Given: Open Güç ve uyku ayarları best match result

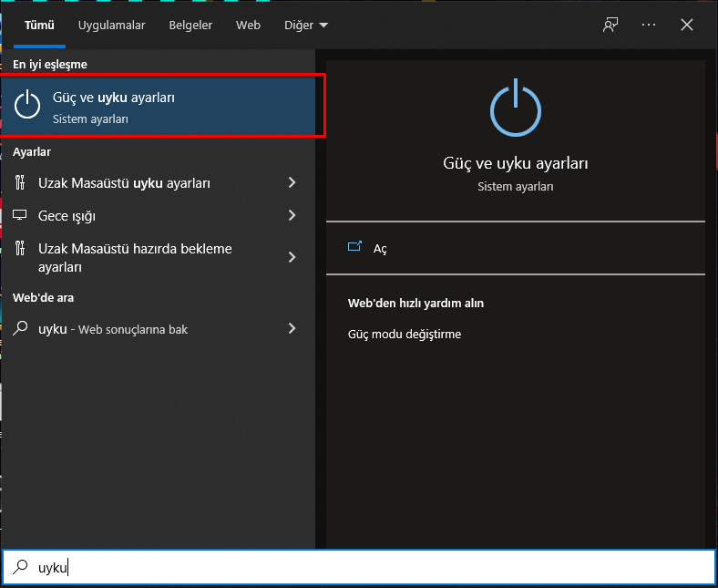Looking at the screenshot, I should coord(158,107).
